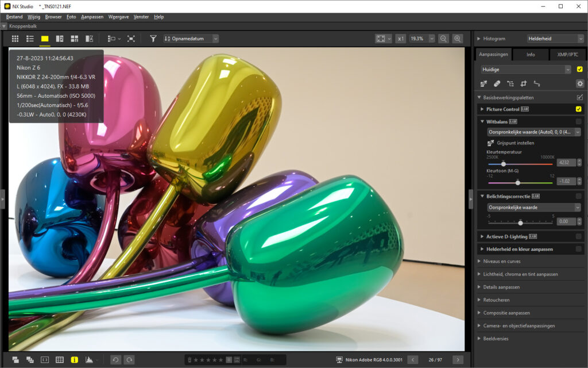The image size is (588, 368).
Task: Open the Helderheid histogram dropdown
Action: [555, 39]
